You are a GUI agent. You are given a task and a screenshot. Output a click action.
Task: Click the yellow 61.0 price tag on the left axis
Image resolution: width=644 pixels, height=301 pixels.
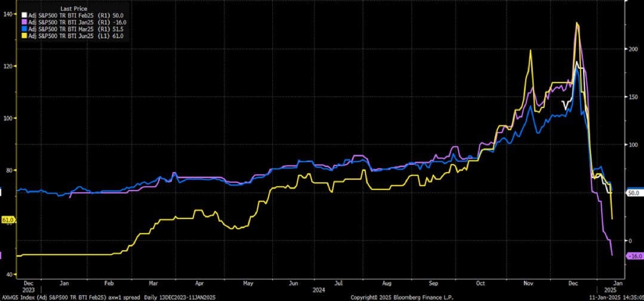click(x=8, y=220)
